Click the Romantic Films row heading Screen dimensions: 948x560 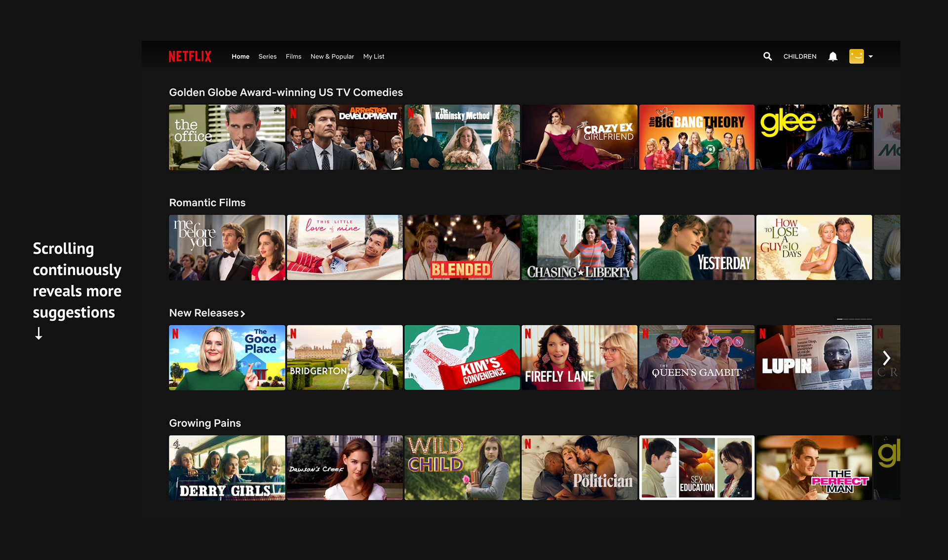(207, 202)
